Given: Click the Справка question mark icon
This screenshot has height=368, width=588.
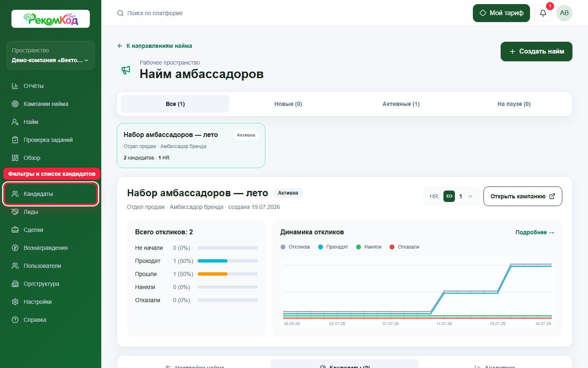Looking at the screenshot, I should [15, 320].
